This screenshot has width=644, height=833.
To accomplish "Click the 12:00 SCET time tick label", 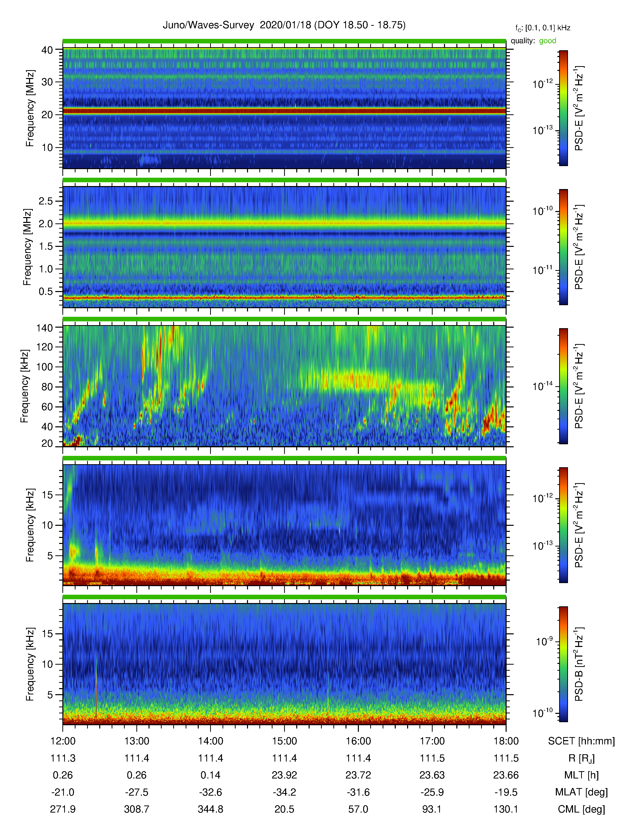I will click(x=63, y=741).
